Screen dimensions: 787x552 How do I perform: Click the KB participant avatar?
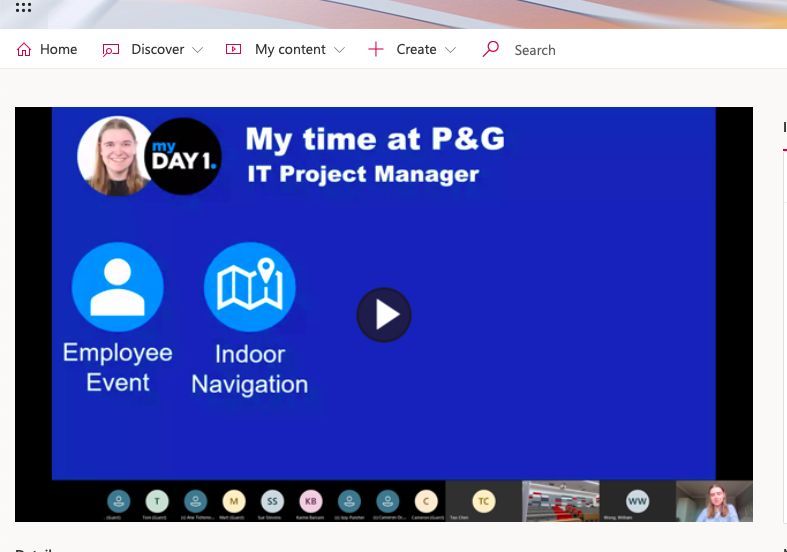(311, 501)
